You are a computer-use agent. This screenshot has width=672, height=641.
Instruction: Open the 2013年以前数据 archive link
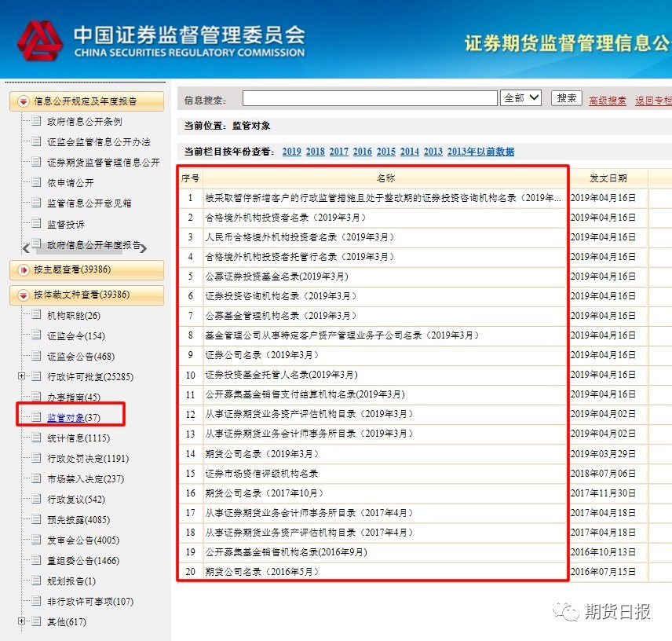click(480, 152)
